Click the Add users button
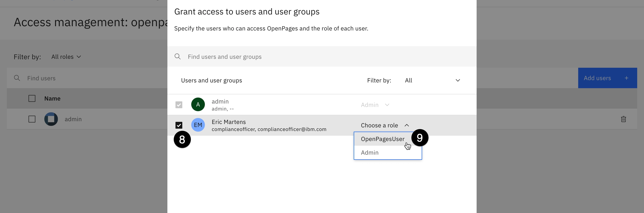 (608, 78)
